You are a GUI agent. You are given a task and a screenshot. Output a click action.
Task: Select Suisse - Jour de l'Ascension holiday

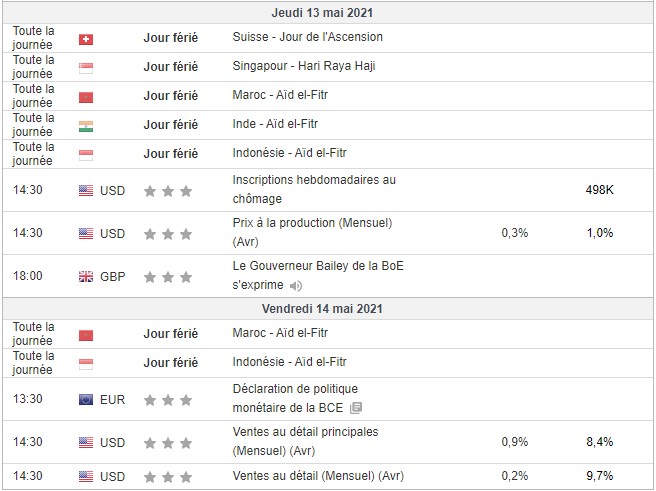click(x=307, y=38)
